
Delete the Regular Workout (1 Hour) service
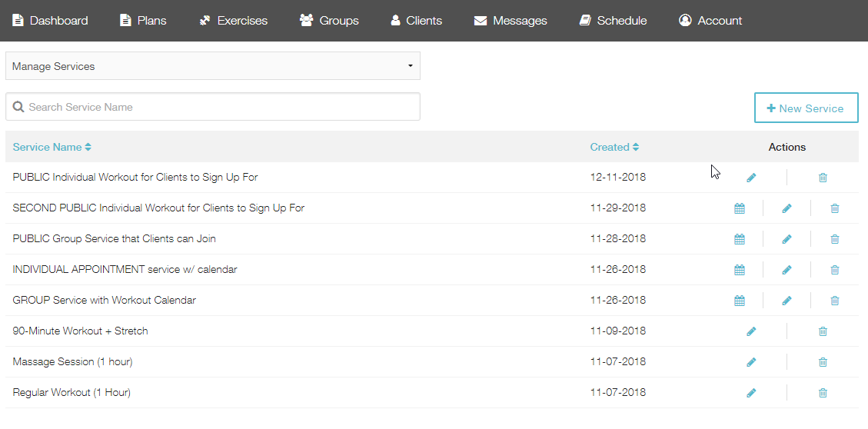823,392
